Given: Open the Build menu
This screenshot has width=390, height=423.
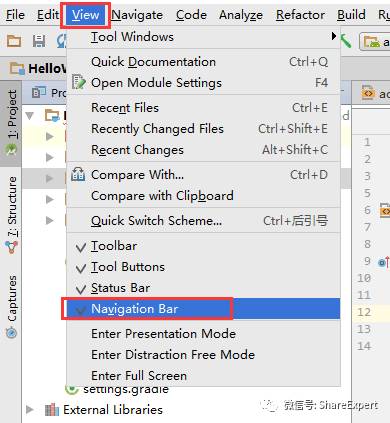Looking at the screenshot, I should [x=351, y=15].
